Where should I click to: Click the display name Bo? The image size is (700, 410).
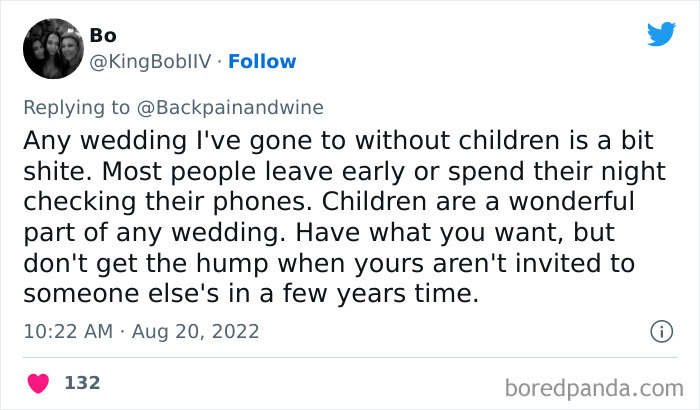click(x=103, y=35)
